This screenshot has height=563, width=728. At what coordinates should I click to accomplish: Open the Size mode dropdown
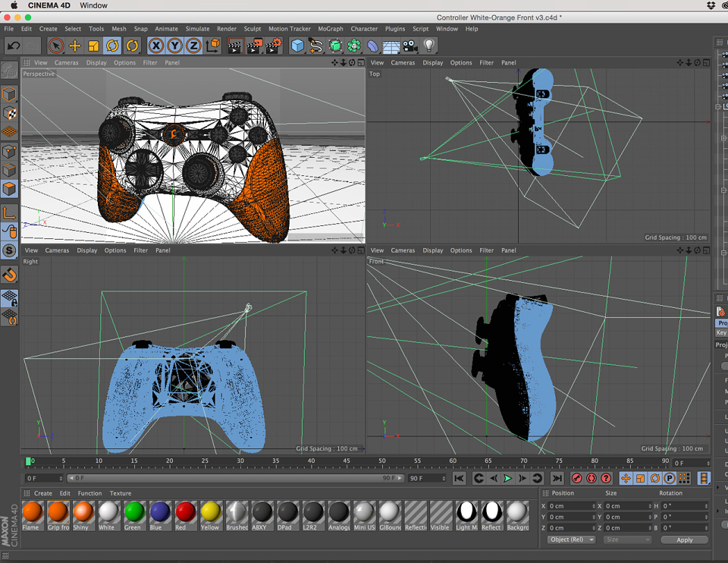click(628, 539)
